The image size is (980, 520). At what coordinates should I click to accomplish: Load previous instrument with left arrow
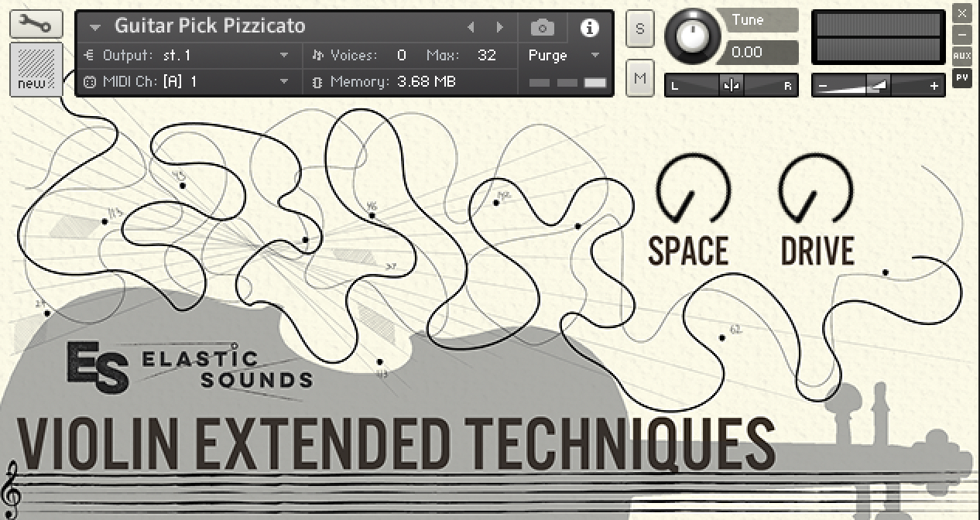(471, 28)
